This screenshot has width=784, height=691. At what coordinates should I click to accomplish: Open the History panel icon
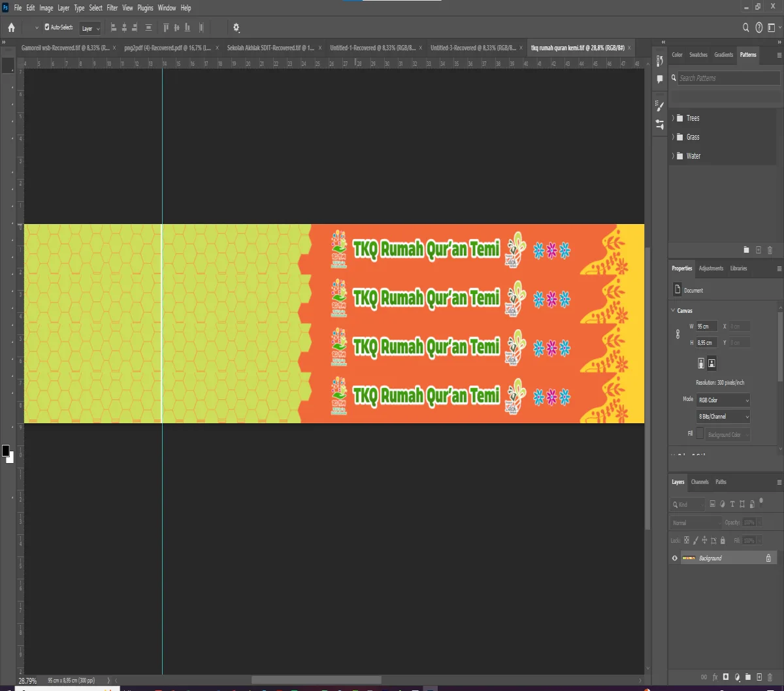click(x=659, y=60)
